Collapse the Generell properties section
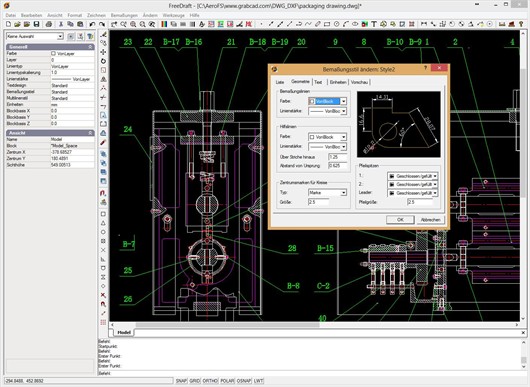This screenshot has height=387, width=530. 90,47
